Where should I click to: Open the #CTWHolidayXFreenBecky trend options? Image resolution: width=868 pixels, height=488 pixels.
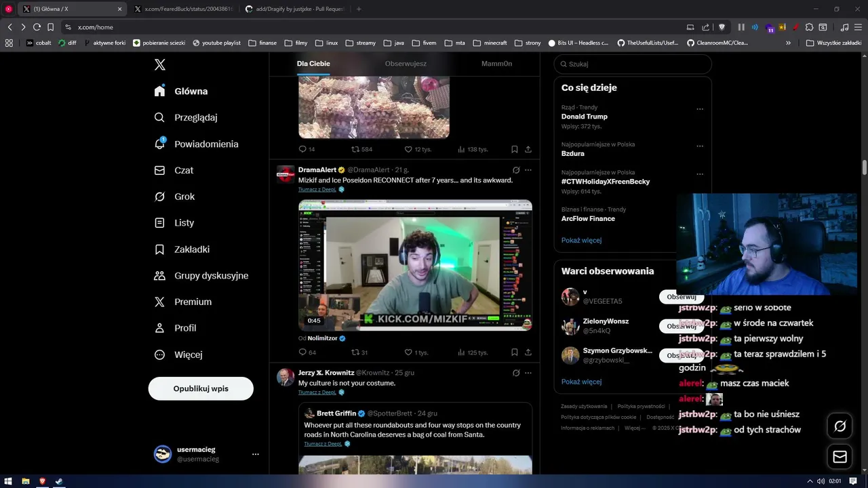pyautogui.click(x=700, y=174)
